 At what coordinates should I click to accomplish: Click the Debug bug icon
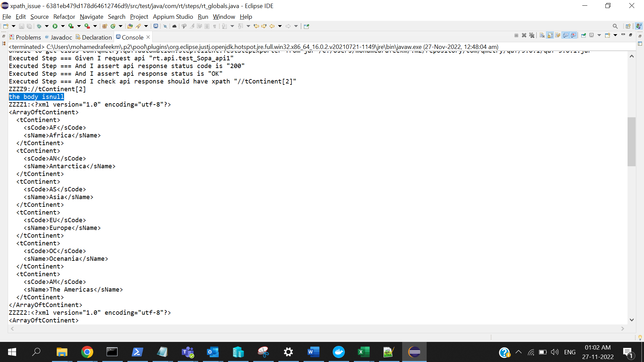pyautogui.click(x=39, y=26)
